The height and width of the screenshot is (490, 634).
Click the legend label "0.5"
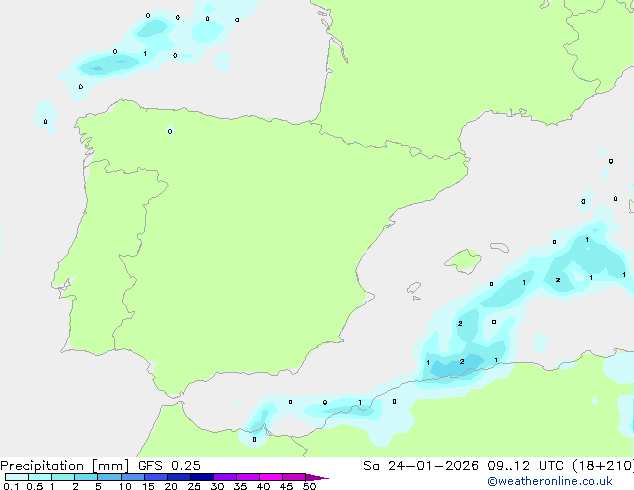35,486
